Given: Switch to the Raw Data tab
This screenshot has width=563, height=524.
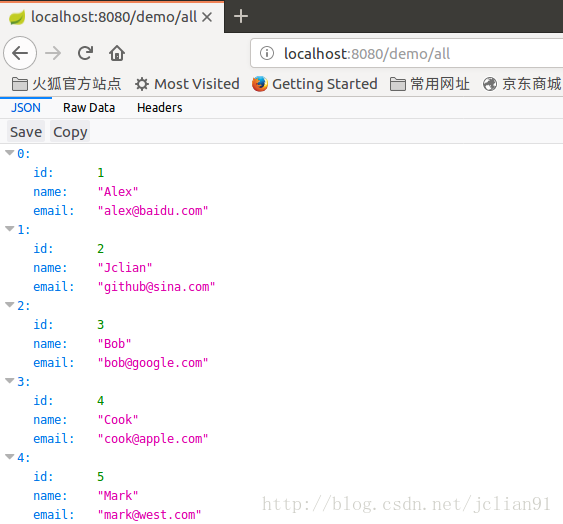Looking at the screenshot, I should (x=89, y=108).
